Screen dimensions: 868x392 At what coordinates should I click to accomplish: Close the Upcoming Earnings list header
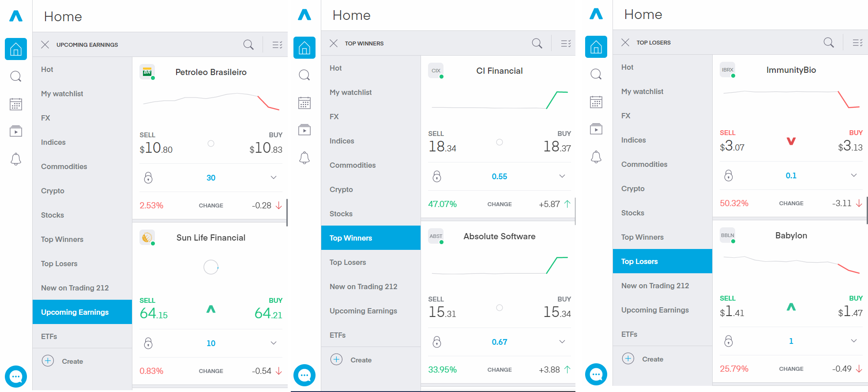tap(45, 45)
